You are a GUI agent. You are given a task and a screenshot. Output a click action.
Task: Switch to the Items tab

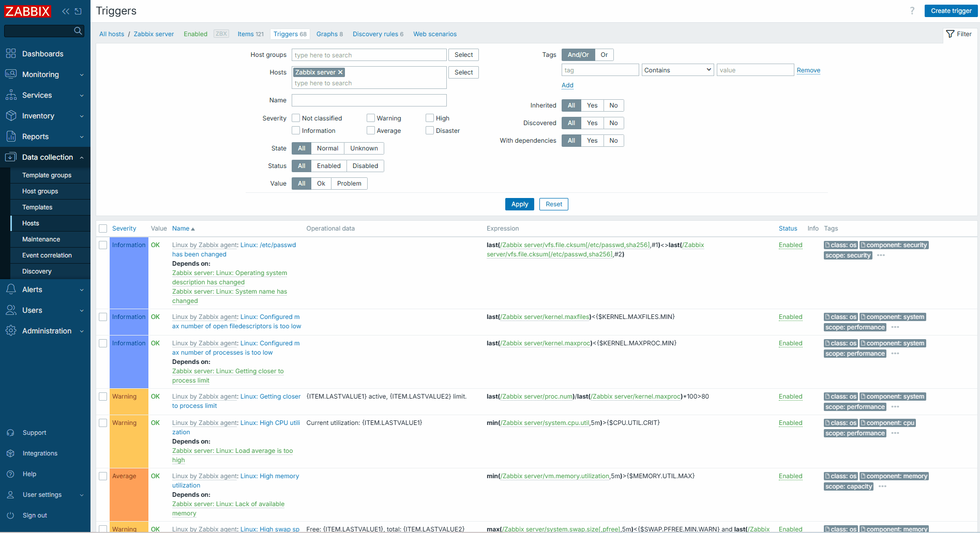tap(250, 34)
